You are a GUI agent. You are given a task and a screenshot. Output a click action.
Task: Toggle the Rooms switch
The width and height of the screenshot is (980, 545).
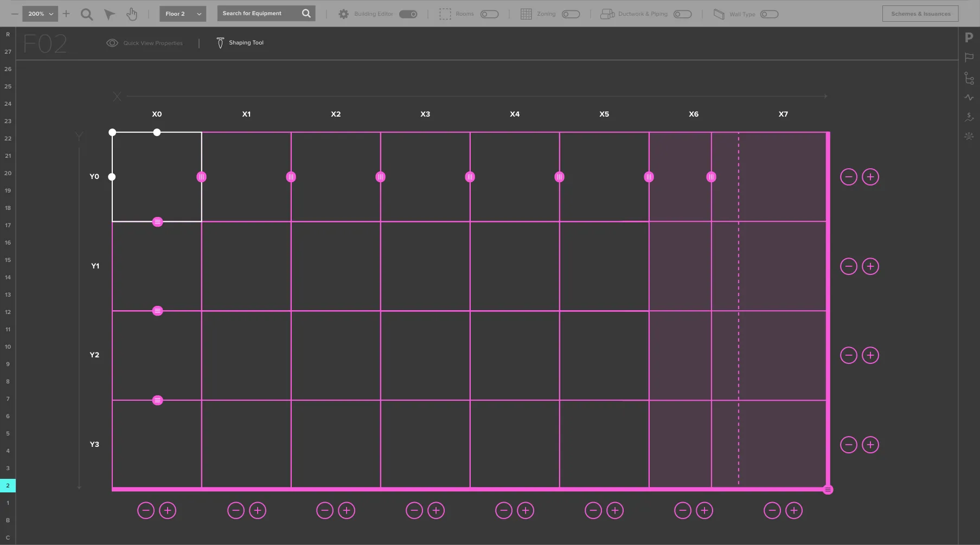click(489, 14)
